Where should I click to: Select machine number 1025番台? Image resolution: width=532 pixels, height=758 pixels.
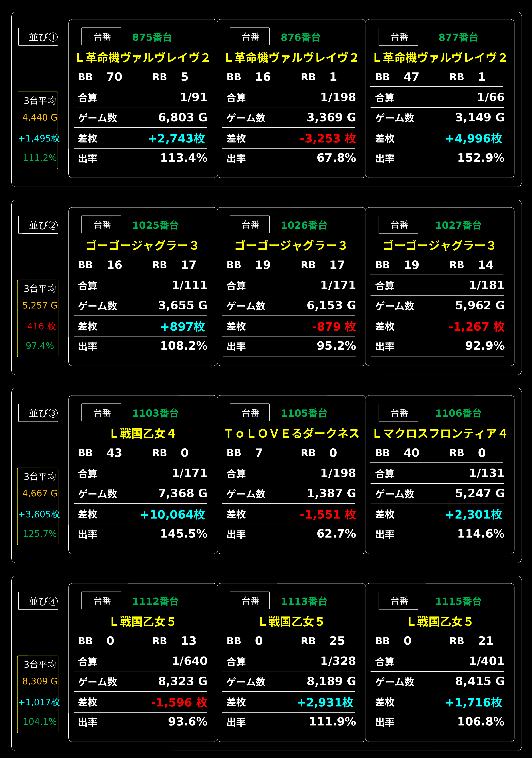pyautogui.click(x=155, y=225)
